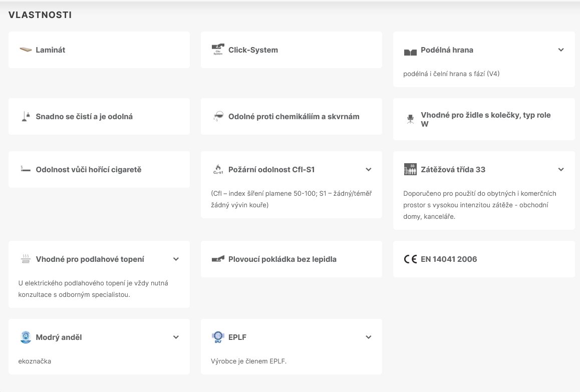This screenshot has height=392, width=580.
Task: Collapse the Vhodné pro podlahové topení chevron
Action: pyautogui.click(x=176, y=259)
